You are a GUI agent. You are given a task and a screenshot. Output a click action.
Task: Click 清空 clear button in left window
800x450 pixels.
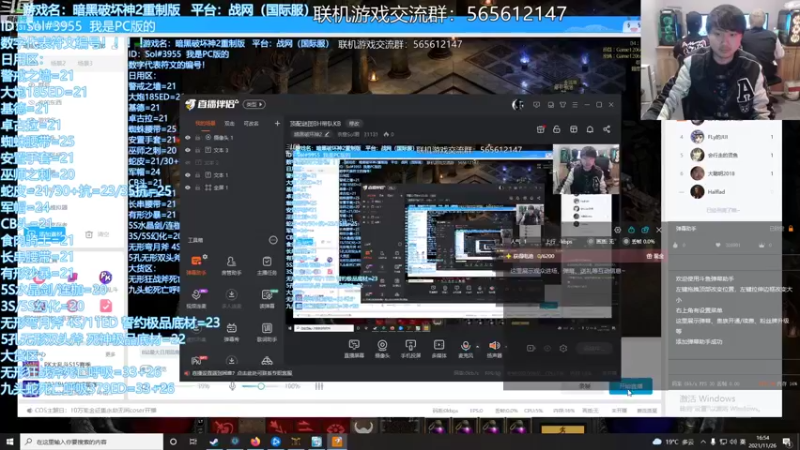[x=98, y=234]
